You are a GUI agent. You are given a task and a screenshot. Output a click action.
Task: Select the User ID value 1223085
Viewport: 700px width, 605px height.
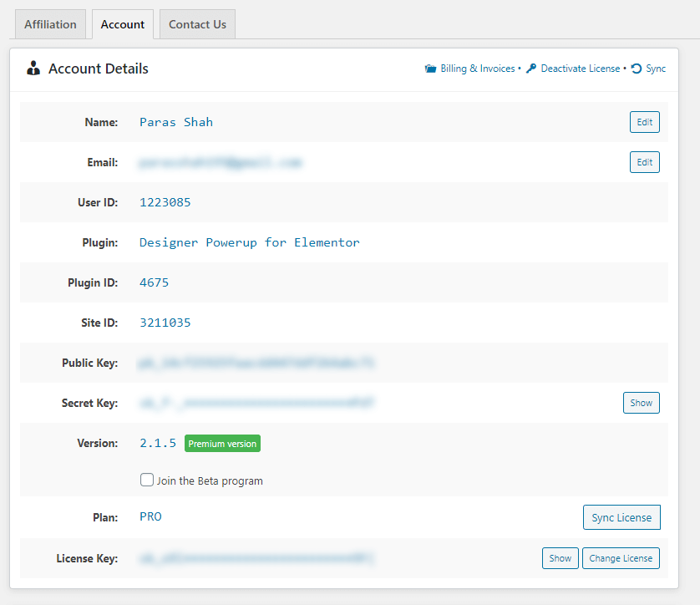pyautogui.click(x=165, y=202)
